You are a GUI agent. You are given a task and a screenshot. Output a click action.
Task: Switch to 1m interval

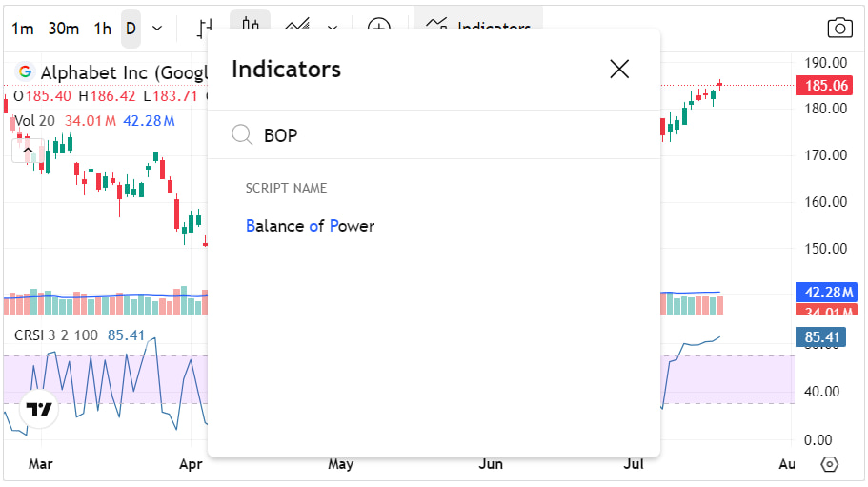pyautogui.click(x=22, y=29)
